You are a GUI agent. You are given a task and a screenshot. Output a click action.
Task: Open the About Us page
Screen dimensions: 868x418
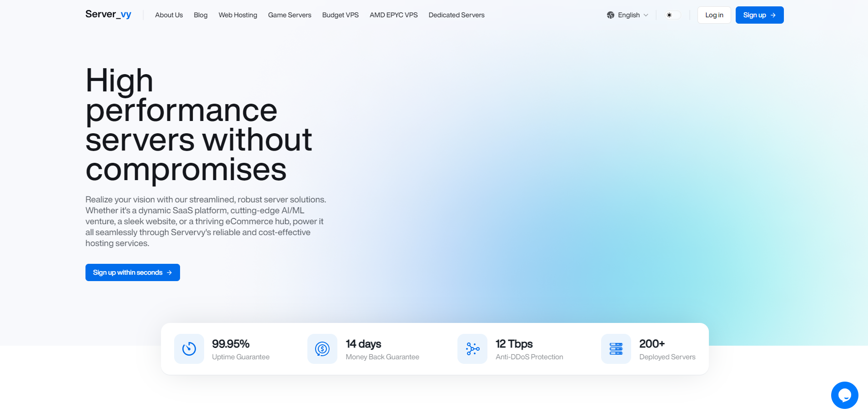pos(169,15)
